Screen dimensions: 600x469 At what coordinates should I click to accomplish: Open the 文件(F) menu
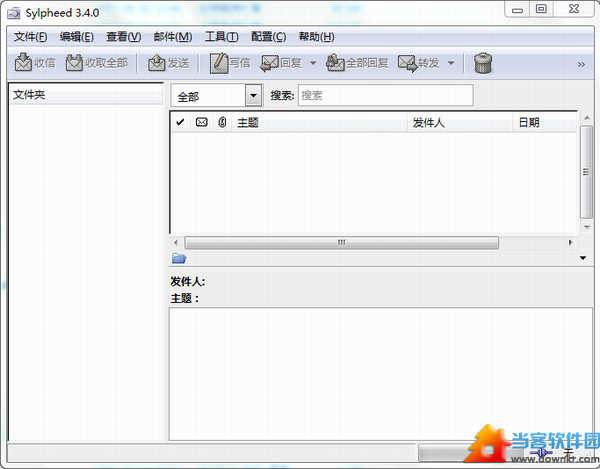31,37
